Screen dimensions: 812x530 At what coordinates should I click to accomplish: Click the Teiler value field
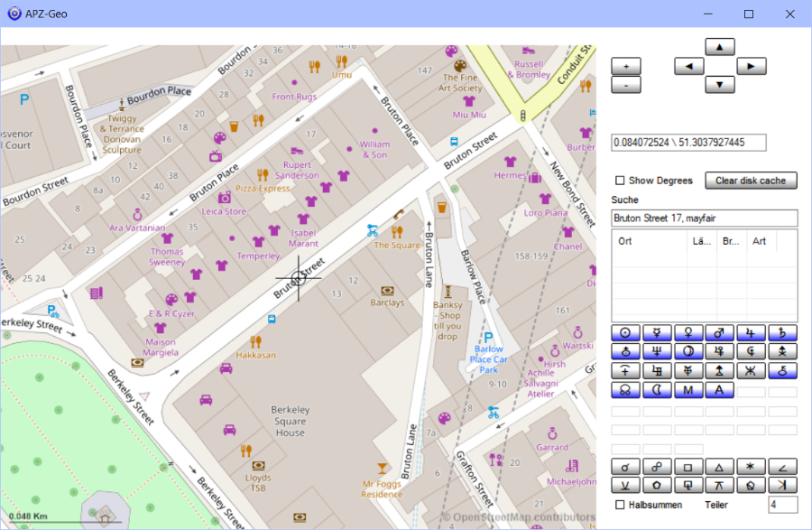click(783, 505)
